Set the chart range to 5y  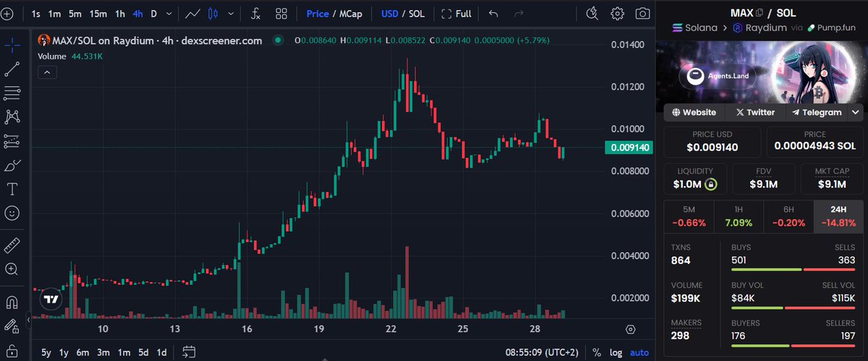(x=46, y=352)
